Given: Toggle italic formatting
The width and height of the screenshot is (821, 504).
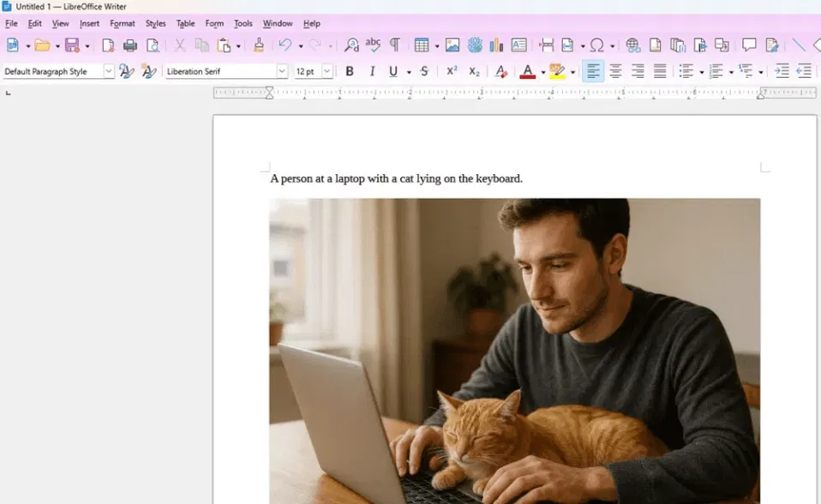Looking at the screenshot, I should [x=372, y=70].
